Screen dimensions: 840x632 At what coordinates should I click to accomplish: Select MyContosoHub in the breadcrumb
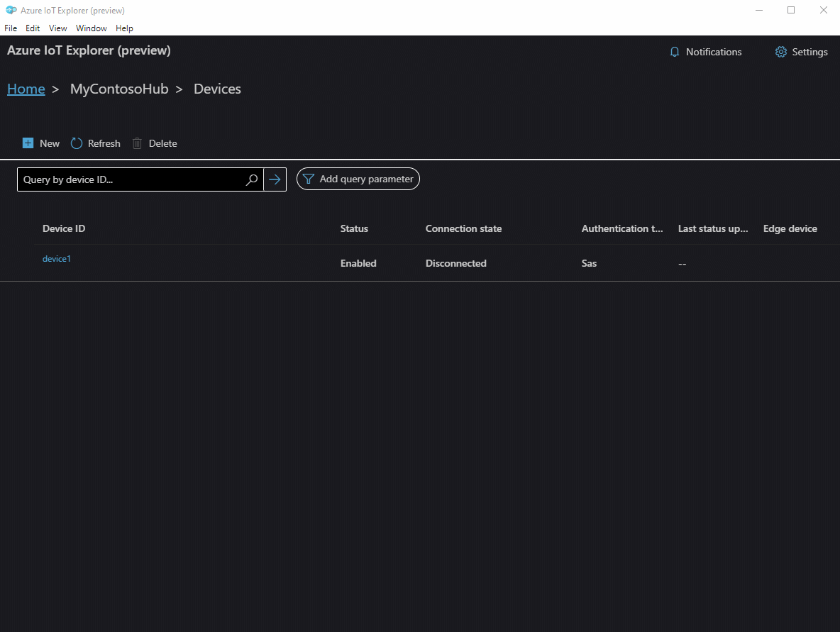pos(119,89)
